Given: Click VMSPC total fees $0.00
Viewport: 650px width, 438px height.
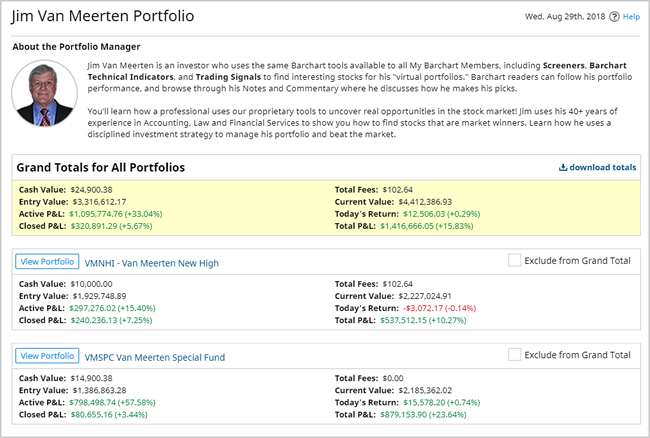Looking at the screenshot, I should [x=393, y=378].
